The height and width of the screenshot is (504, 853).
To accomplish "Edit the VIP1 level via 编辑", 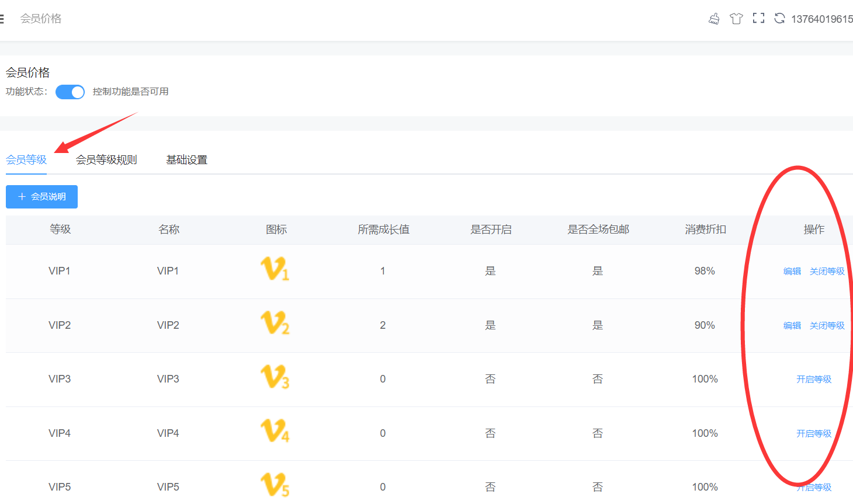I will click(x=792, y=271).
